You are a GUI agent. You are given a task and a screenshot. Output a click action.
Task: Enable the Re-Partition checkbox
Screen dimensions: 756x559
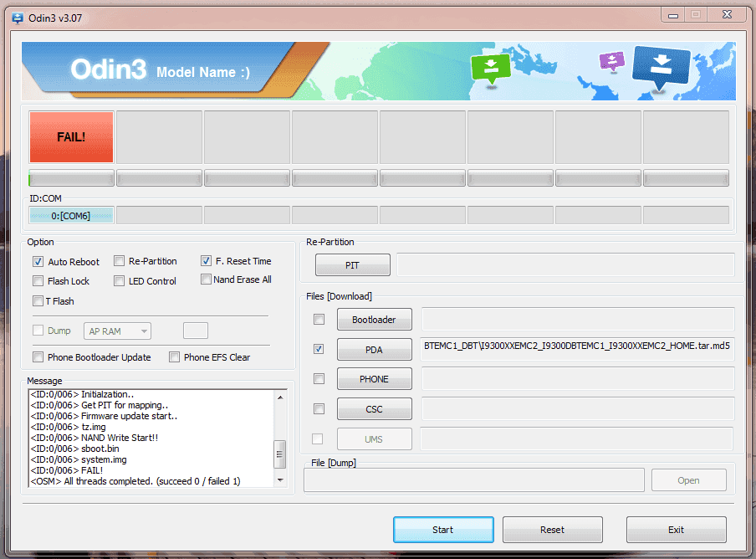pos(119,261)
